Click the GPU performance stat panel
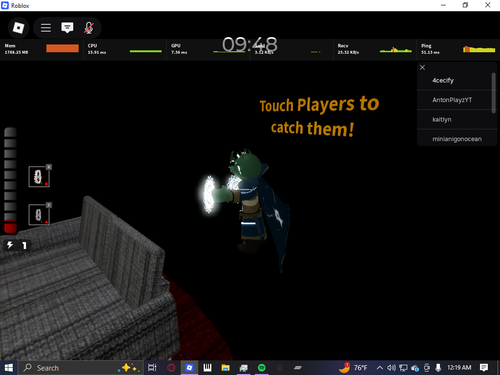Viewport: 500px width, 375px height. pos(208,49)
